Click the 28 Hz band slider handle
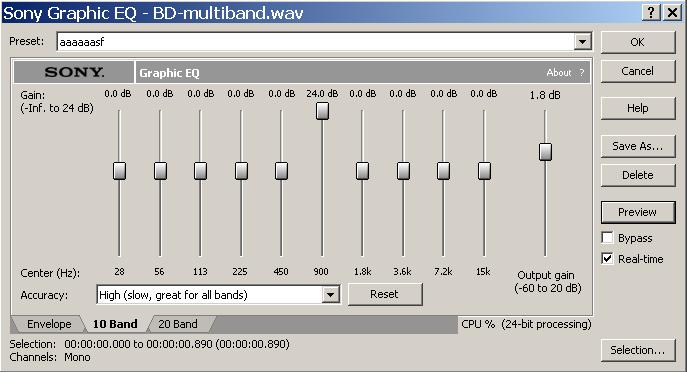Image resolution: width=687 pixels, height=372 pixels. [119, 171]
